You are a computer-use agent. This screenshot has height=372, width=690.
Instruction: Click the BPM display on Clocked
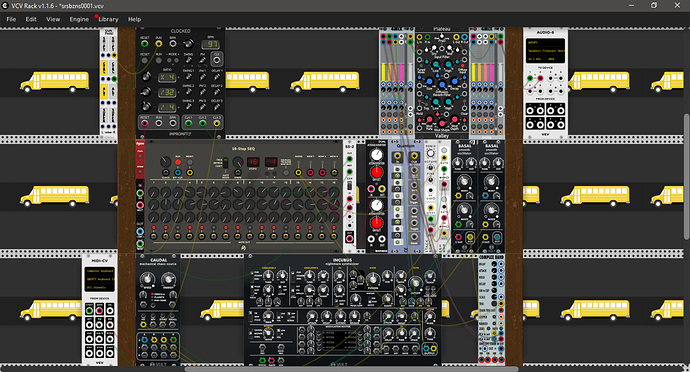click(x=210, y=44)
